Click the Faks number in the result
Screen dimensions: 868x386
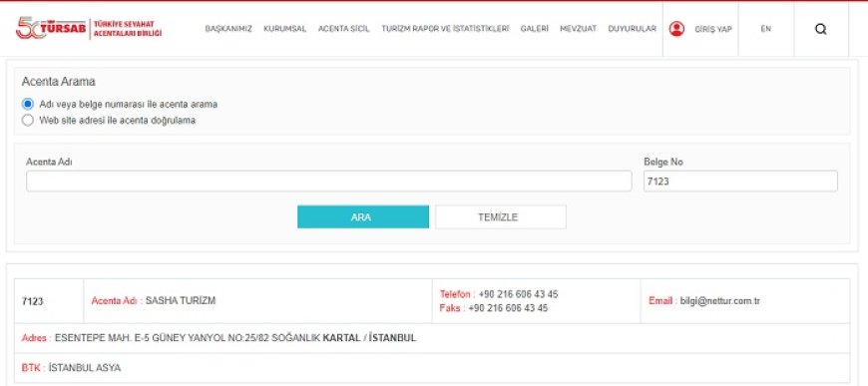coord(508,308)
